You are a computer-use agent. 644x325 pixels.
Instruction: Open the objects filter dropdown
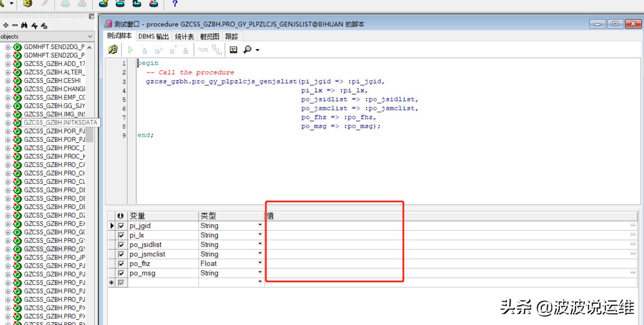(x=90, y=36)
